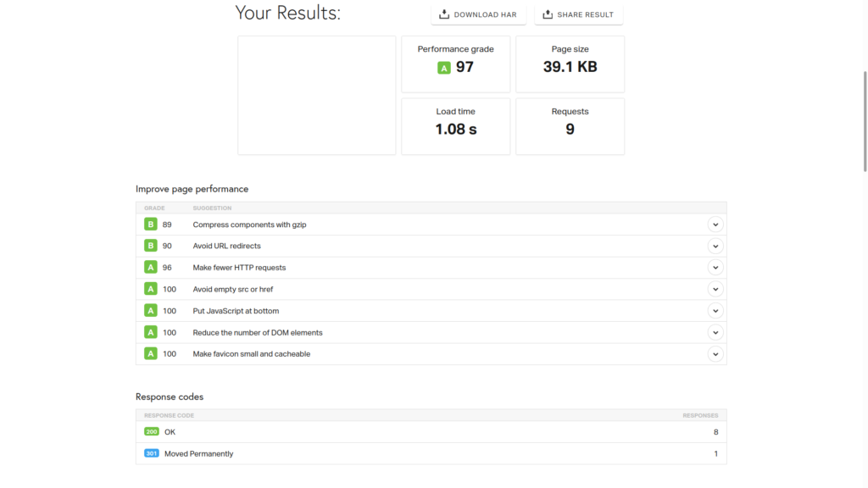Click the Moved Permanently response row

pyautogui.click(x=431, y=453)
